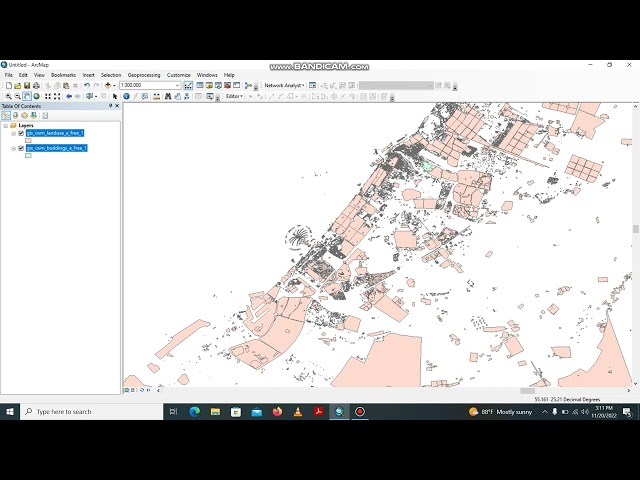Open the Insert menu
The height and width of the screenshot is (480, 640).
(89, 75)
